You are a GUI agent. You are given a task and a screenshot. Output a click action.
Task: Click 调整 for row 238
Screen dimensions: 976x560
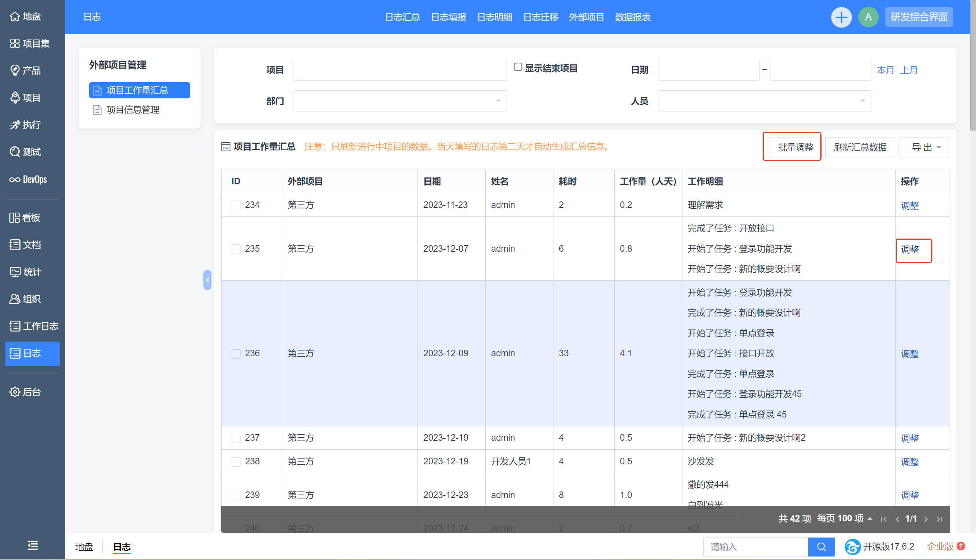click(x=910, y=462)
